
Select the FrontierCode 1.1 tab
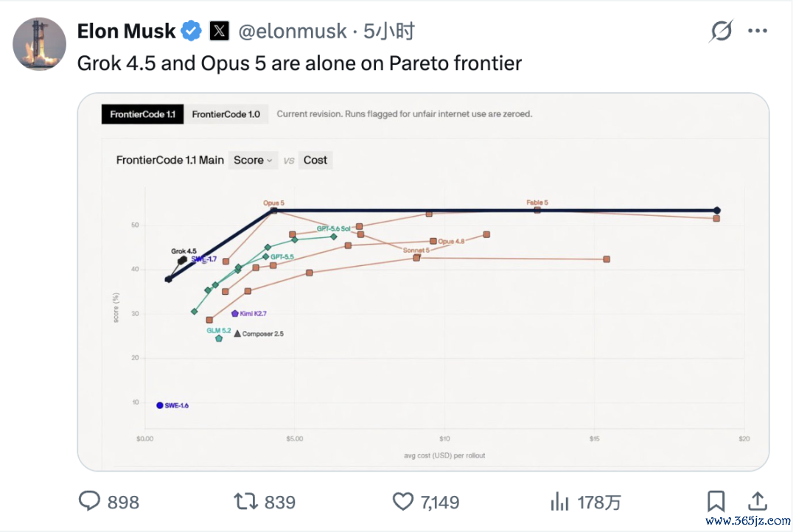coord(143,114)
